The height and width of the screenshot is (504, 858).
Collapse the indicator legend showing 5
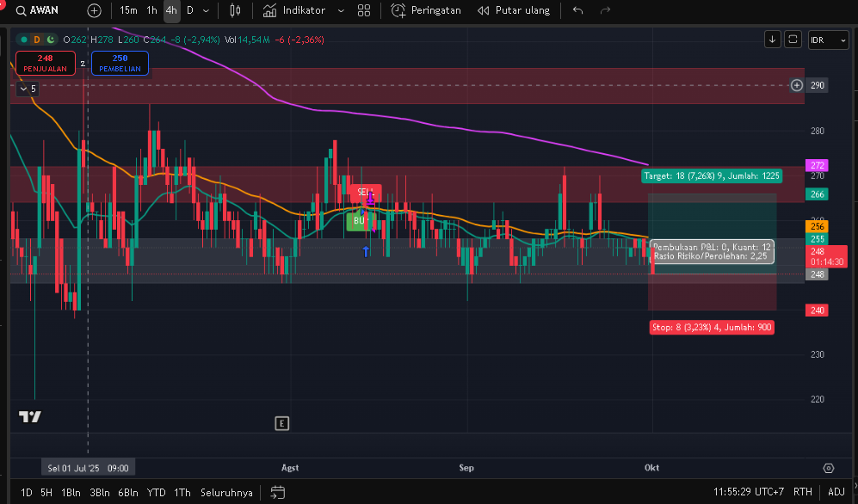28,89
